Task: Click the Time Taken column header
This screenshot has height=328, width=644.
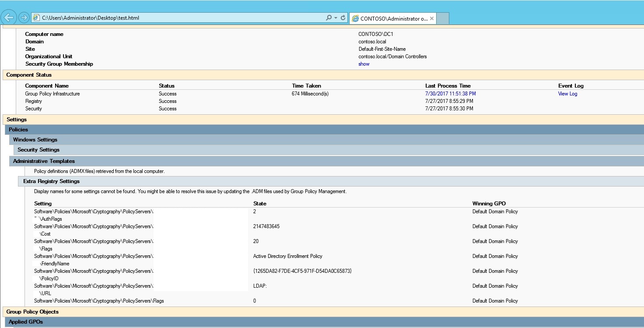Action: coord(306,86)
